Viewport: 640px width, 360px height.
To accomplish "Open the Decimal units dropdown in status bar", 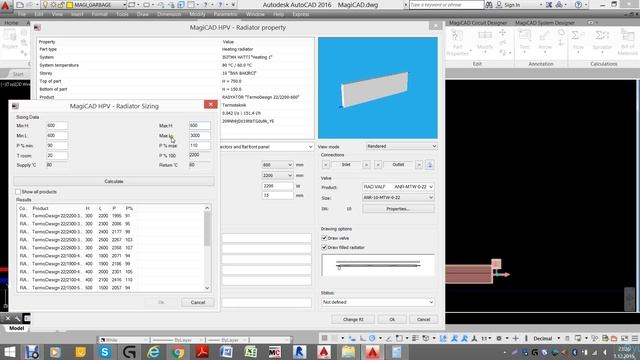I will 547,338.
